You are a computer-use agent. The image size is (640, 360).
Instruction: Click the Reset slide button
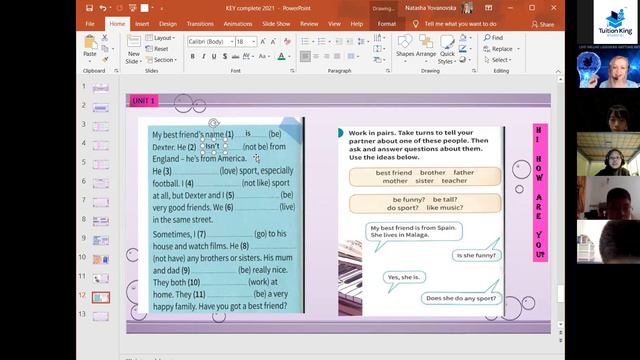pos(157,49)
